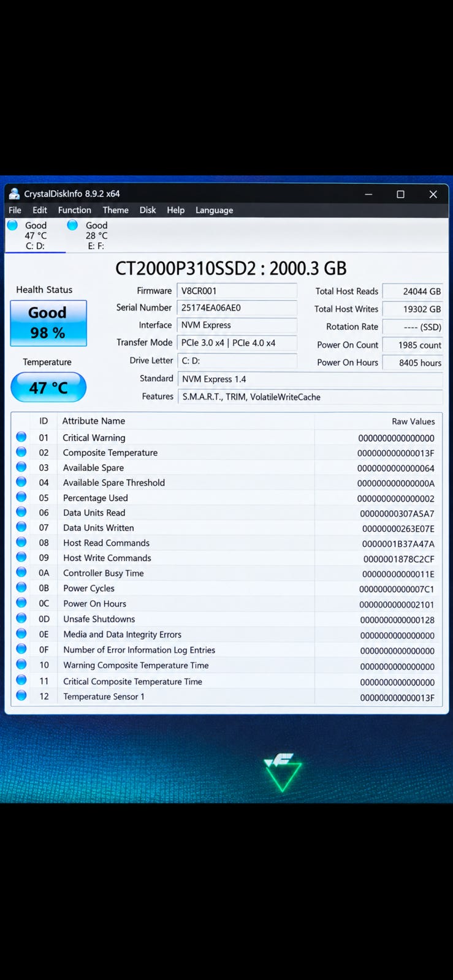The image size is (453, 980).
Task: Select the Percentage Used attribute name
Action: tap(95, 498)
